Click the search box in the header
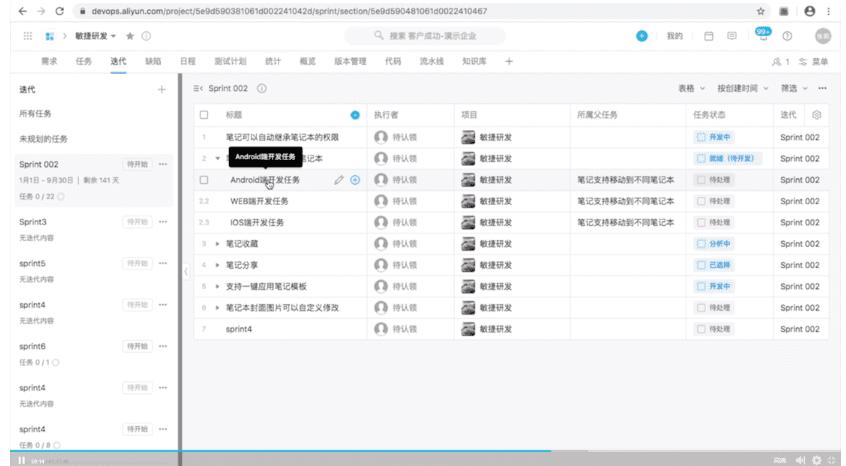The height and width of the screenshot is (466, 846). tap(425, 36)
